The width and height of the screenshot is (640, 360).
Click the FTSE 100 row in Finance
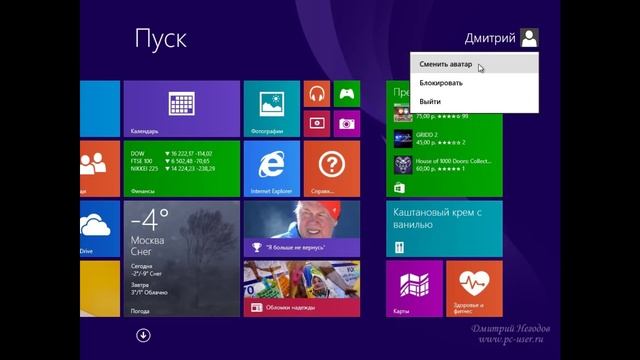coord(170,161)
